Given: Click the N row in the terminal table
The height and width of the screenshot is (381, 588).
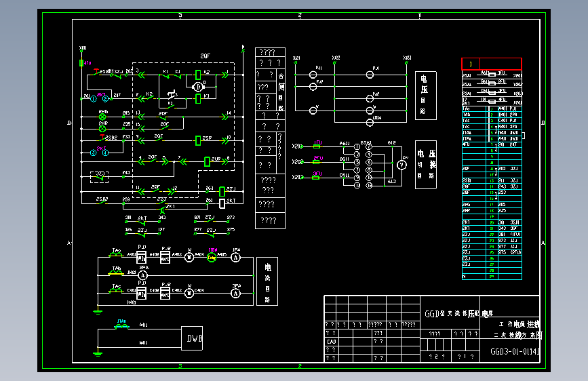Looking at the screenshot, I should pos(492,277).
